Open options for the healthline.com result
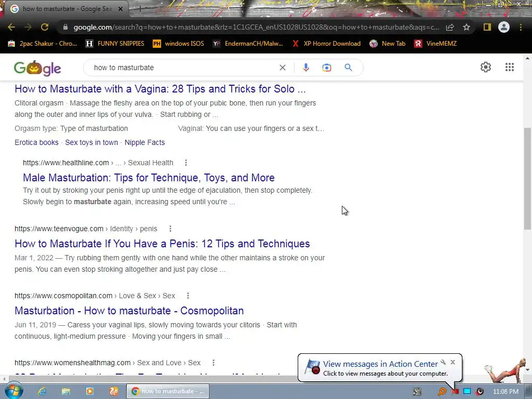Viewport: 532px width, 399px height. [186, 163]
